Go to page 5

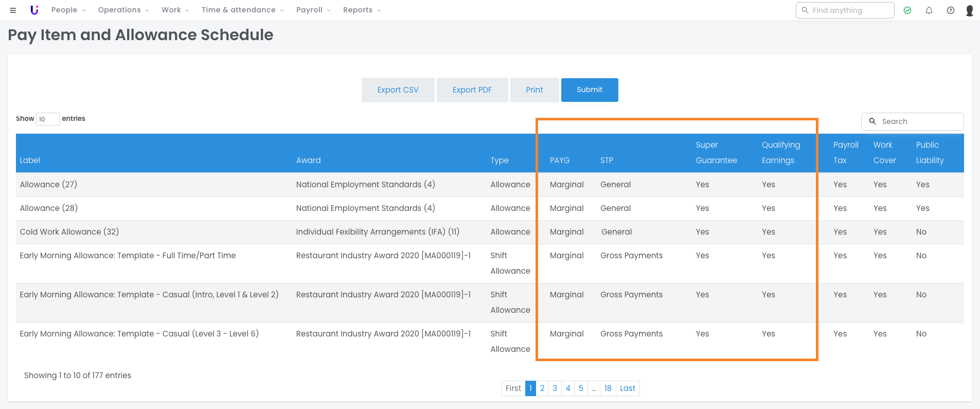click(x=581, y=388)
